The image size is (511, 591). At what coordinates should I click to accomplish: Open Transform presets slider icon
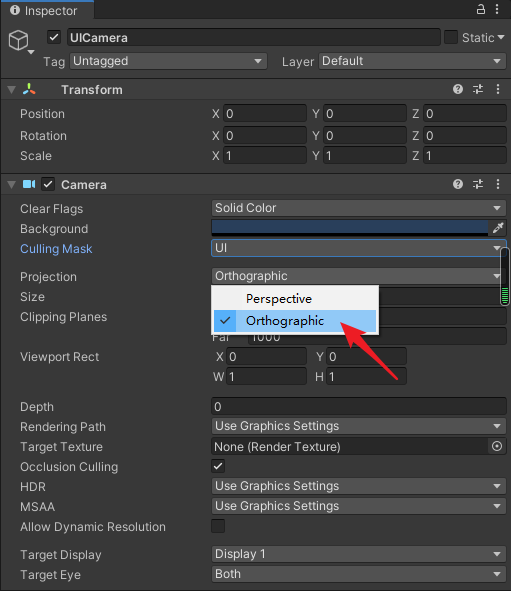(x=478, y=89)
